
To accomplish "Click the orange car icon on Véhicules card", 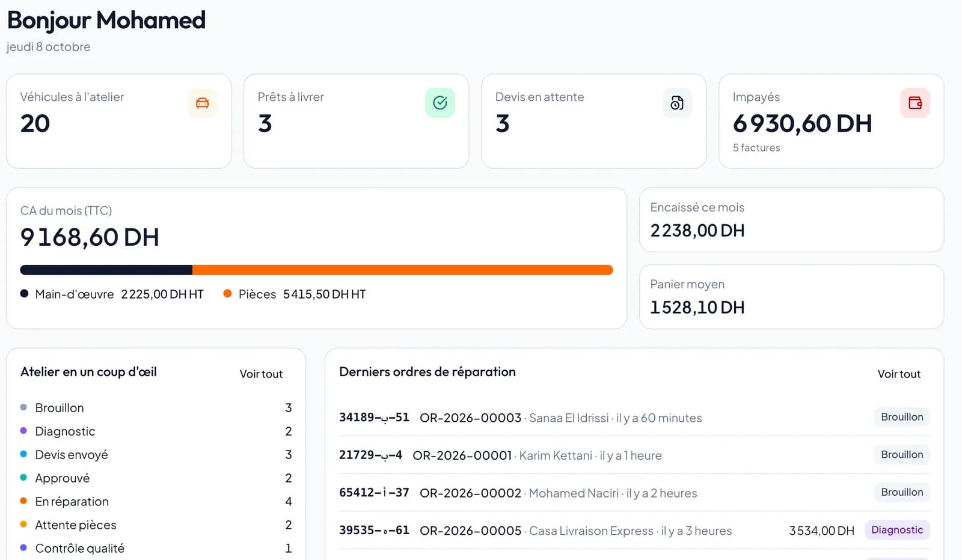I will pos(202,103).
